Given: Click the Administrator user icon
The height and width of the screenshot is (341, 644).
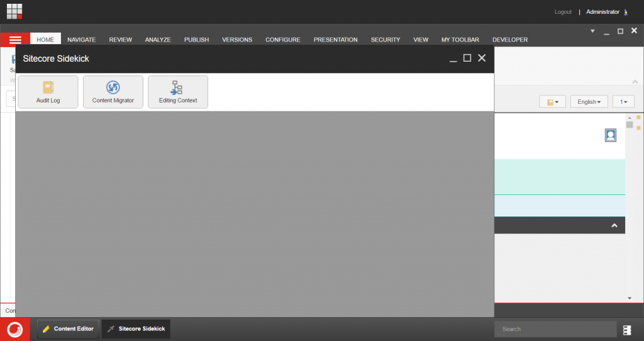Looking at the screenshot, I should (626, 13).
